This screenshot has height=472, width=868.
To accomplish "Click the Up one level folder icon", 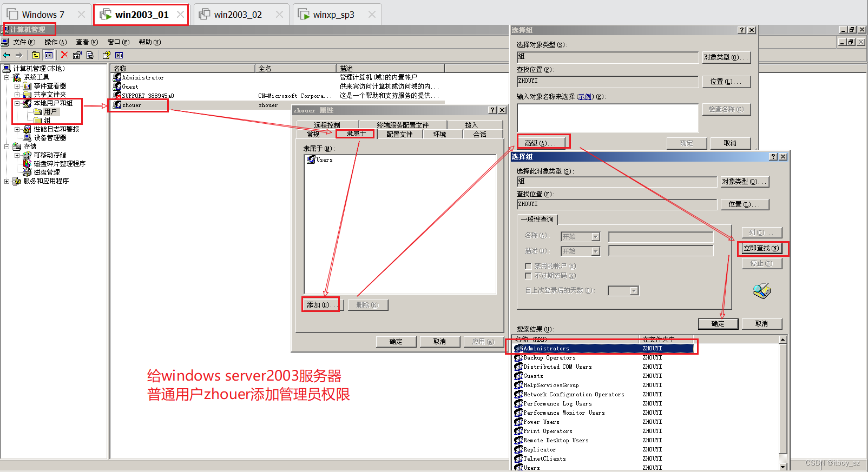I will (x=36, y=55).
